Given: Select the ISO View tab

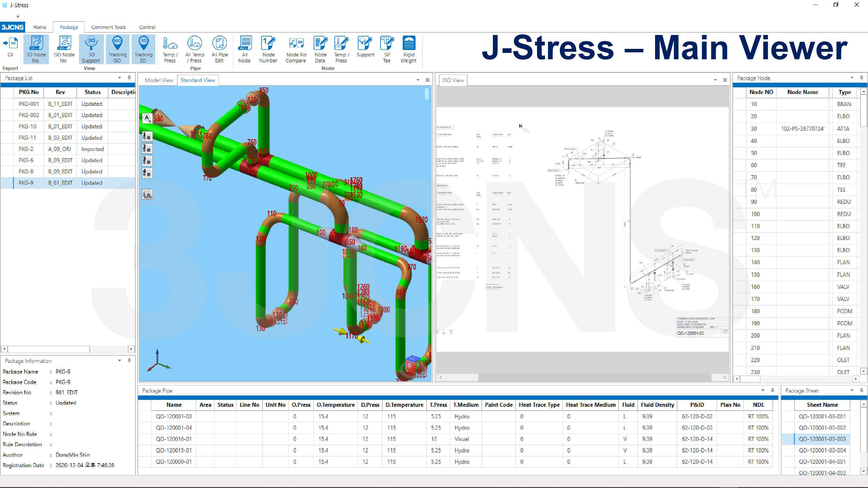Looking at the screenshot, I should coord(453,80).
